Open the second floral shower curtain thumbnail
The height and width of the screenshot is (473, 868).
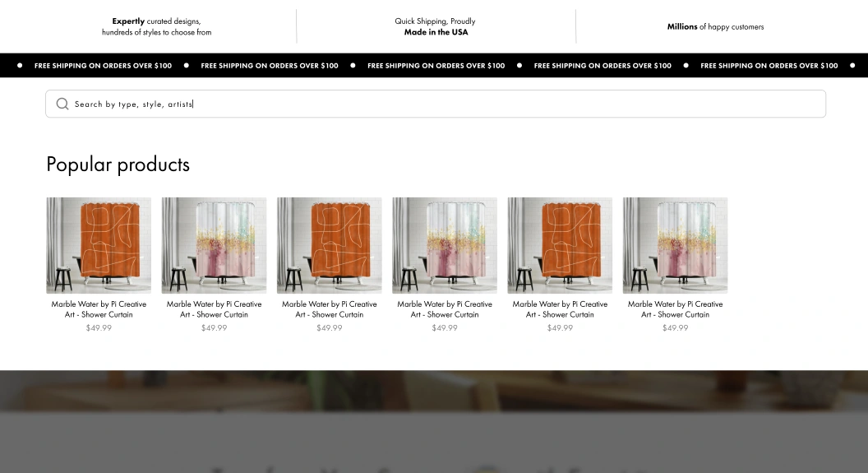click(215, 245)
